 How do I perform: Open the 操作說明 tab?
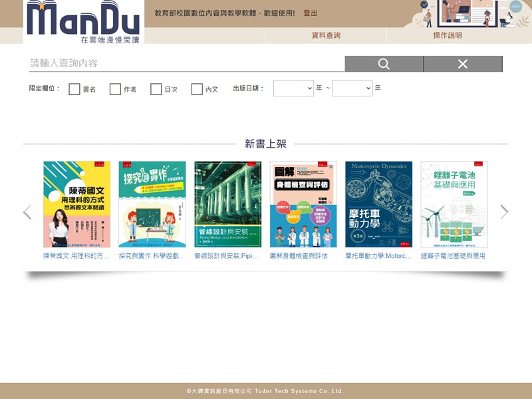(448, 36)
